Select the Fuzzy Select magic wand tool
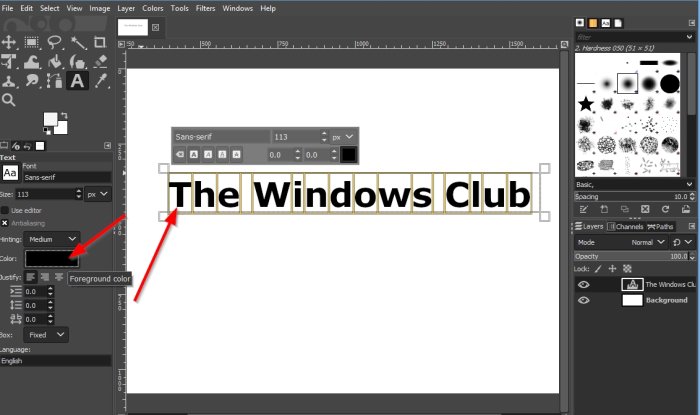700x415 pixels. tap(78, 42)
